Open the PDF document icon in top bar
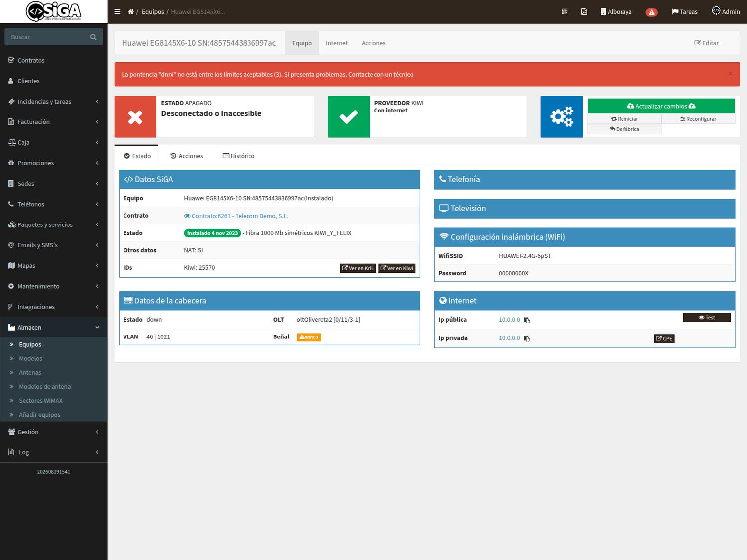The width and height of the screenshot is (747, 560). [x=584, y=11]
